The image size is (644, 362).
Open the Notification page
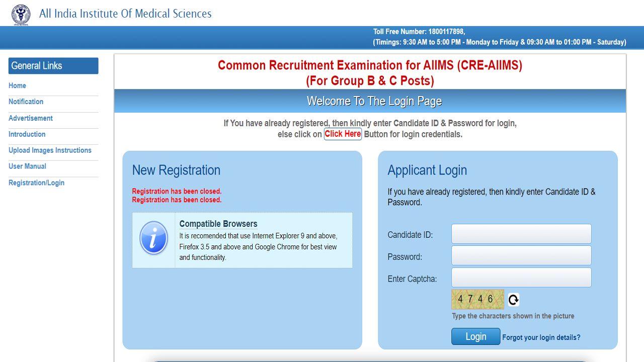26,102
